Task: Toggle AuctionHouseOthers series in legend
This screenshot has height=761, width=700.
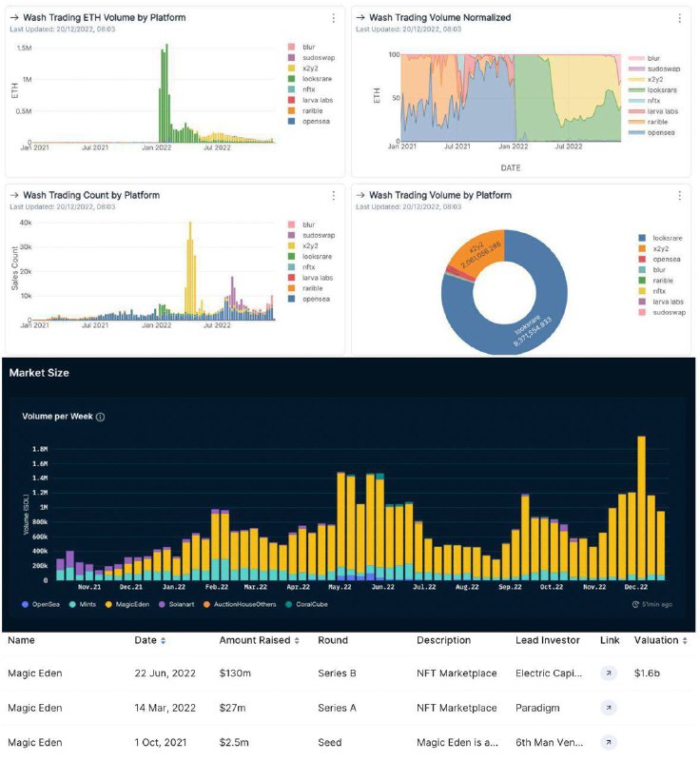Action: click(240, 604)
